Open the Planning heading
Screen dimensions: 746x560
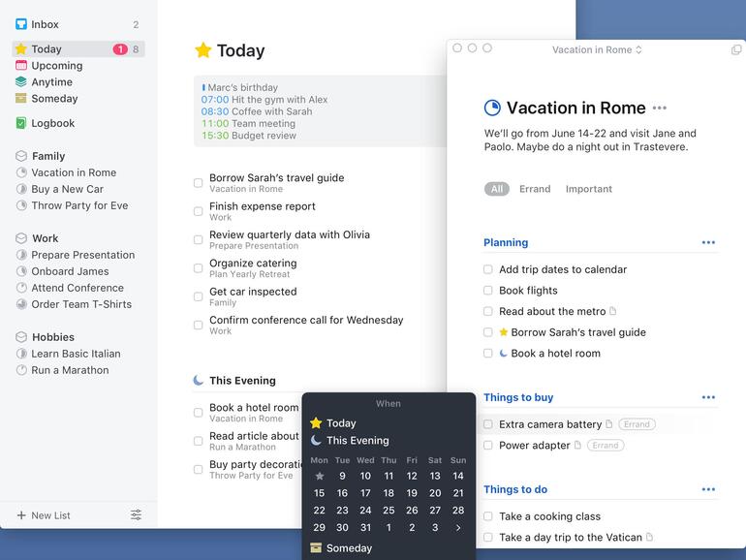click(x=506, y=242)
